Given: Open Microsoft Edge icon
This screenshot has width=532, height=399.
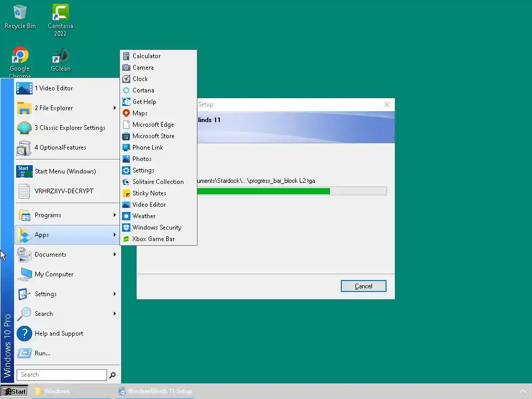Looking at the screenshot, I should [126, 125].
